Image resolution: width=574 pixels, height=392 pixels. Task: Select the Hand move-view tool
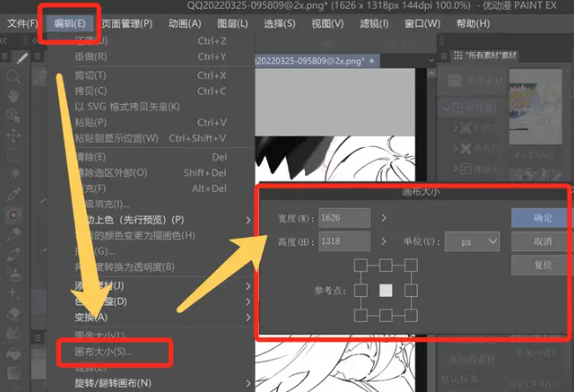(x=13, y=96)
